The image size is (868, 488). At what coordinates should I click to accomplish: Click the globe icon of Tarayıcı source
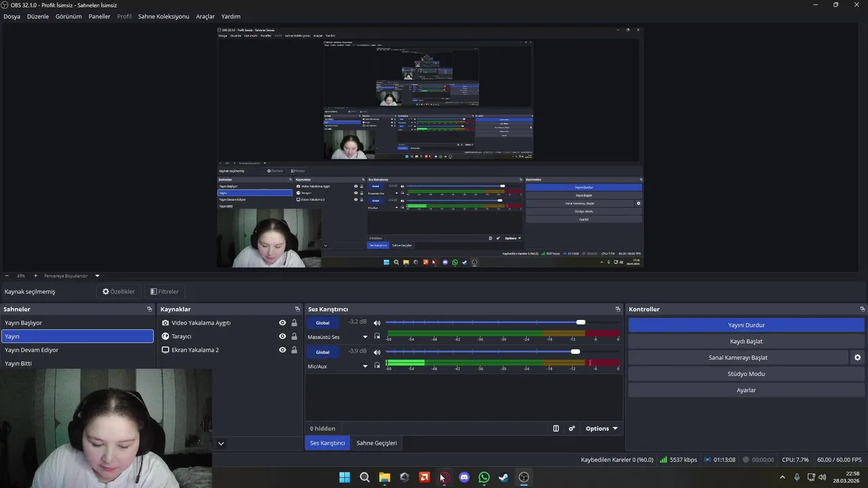[x=165, y=336]
